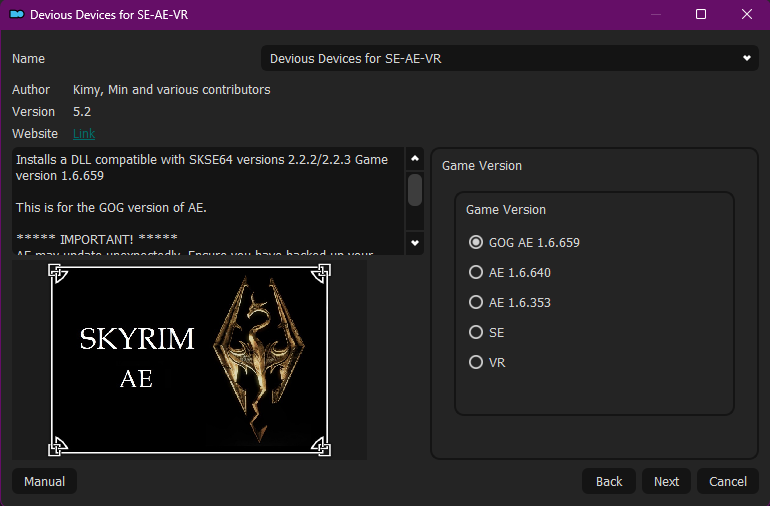
Task: Select the SE game version
Action: 487,333
